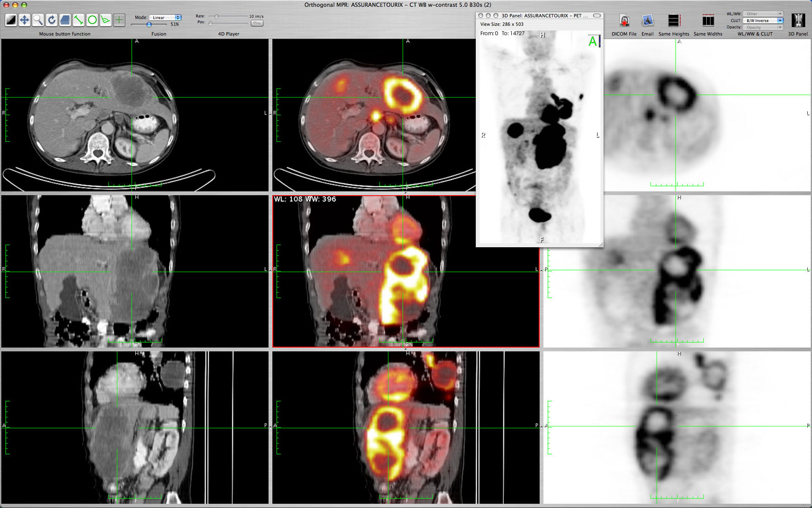Viewport: 812px width, 508px height.
Task: Click the Email icon
Action: pyautogui.click(x=648, y=21)
